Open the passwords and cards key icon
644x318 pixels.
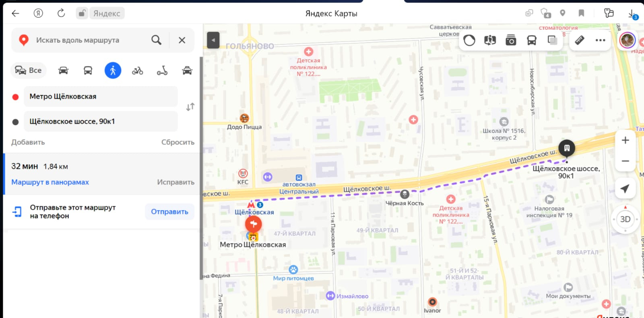[x=609, y=13]
